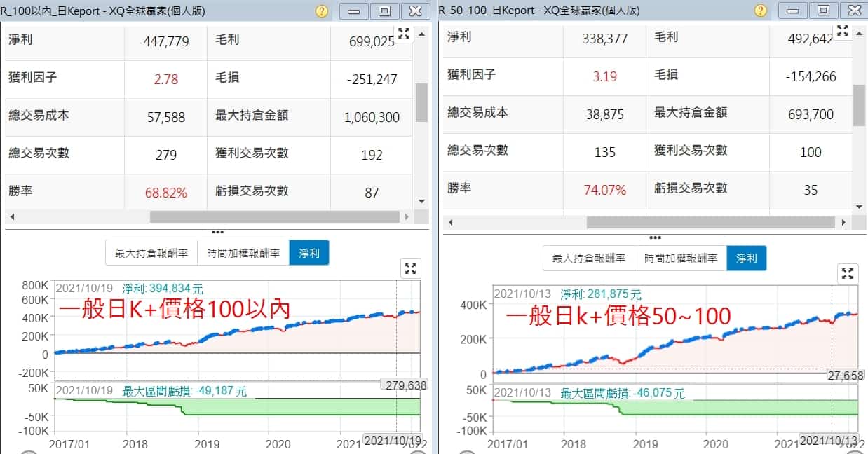Minimize the R_50_100 report window
The height and width of the screenshot is (454, 868).
792,11
